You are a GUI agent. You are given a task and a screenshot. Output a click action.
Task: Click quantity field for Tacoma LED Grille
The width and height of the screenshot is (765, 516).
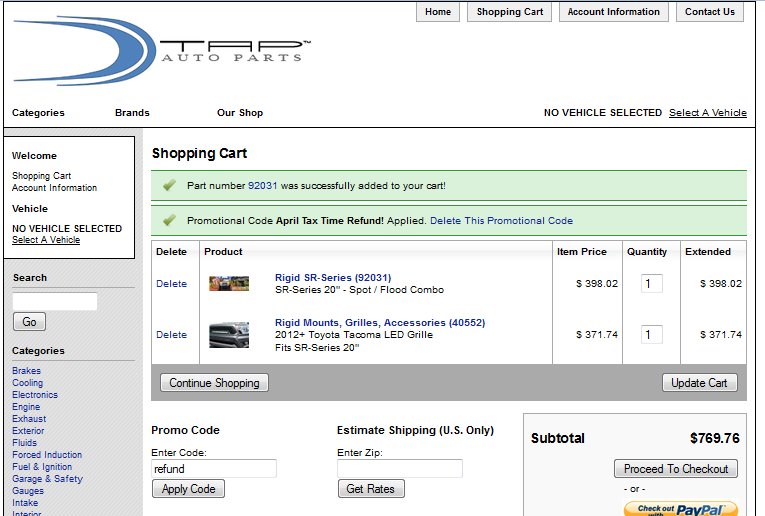coord(651,335)
